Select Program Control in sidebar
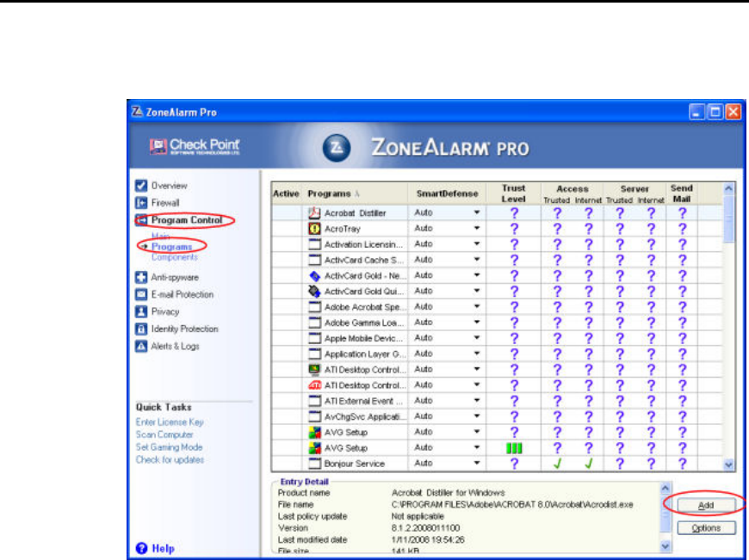The height and width of the screenshot is (560, 749). (x=187, y=220)
